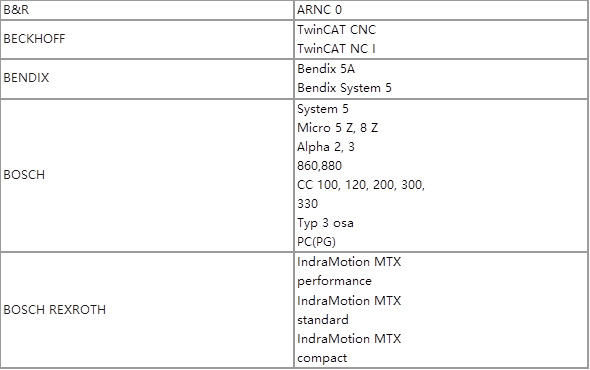Click the PC(PG) entry
590x370 pixels.
(x=316, y=242)
